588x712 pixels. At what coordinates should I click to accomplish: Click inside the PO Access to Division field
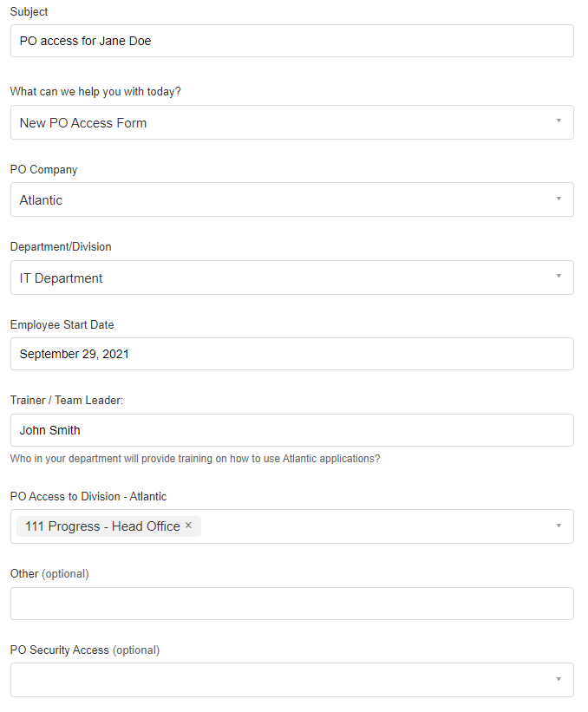click(373, 526)
